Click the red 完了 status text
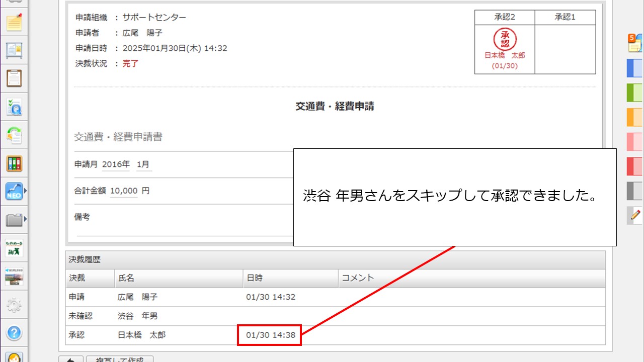This screenshot has width=644, height=362. pos(130,64)
